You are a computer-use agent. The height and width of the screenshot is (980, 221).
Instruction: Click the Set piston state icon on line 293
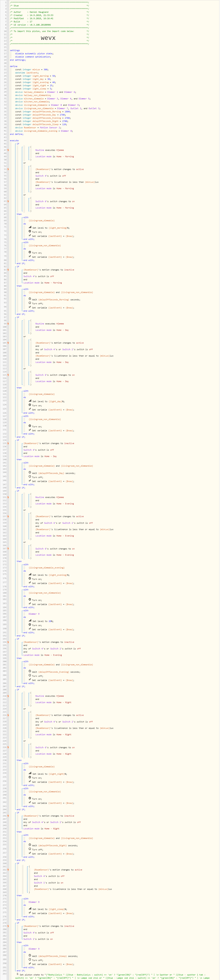tap(17, 974)
